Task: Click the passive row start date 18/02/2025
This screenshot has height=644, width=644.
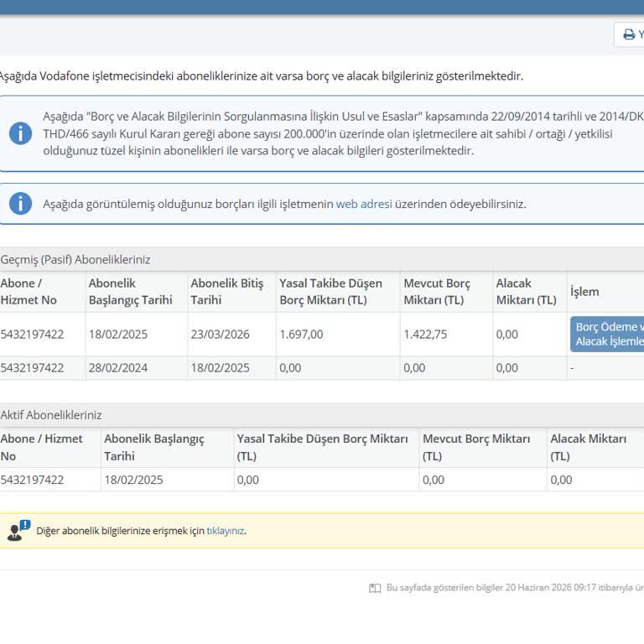Action: (118, 334)
